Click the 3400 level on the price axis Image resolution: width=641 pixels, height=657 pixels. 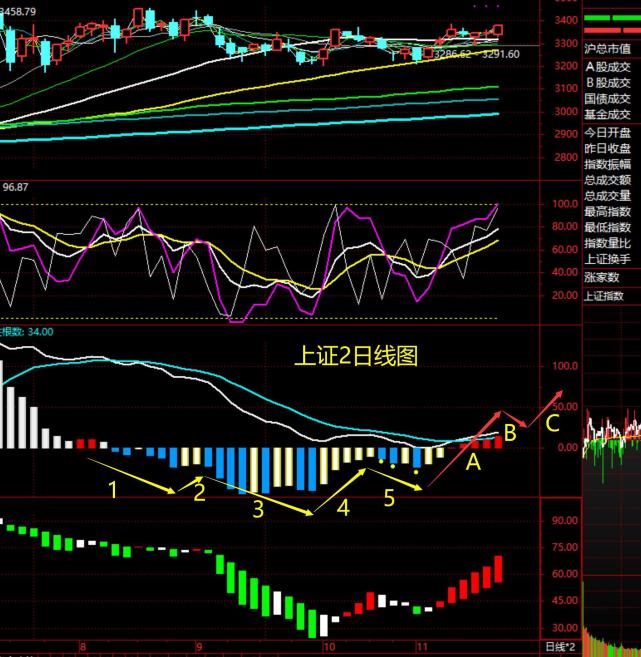pos(564,21)
